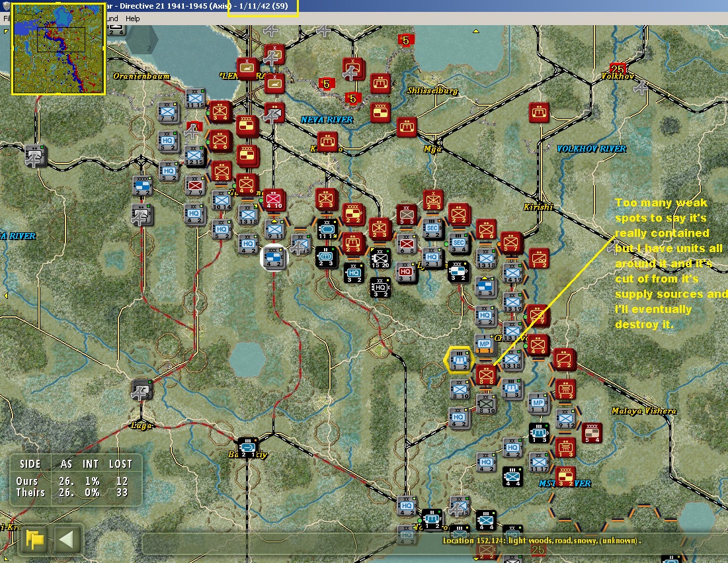This screenshot has width=728, height=563.
Task: Select Axis infantry division with strength 9-11
Action: 275,230
